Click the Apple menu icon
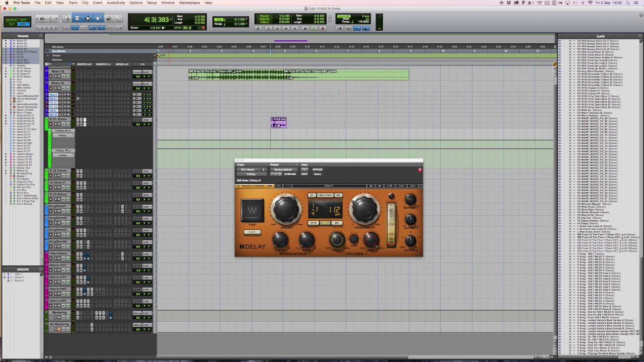The height and width of the screenshot is (362, 644). [x=7, y=3]
